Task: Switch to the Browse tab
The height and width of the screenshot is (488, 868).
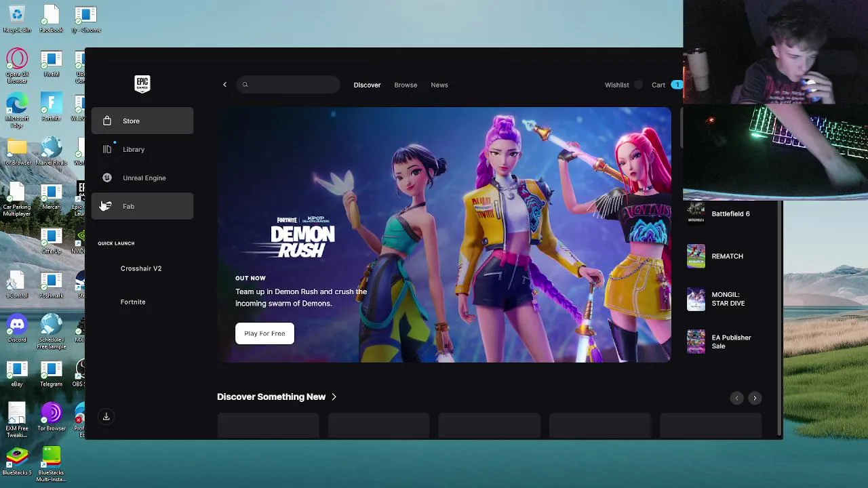Action: tap(406, 85)
